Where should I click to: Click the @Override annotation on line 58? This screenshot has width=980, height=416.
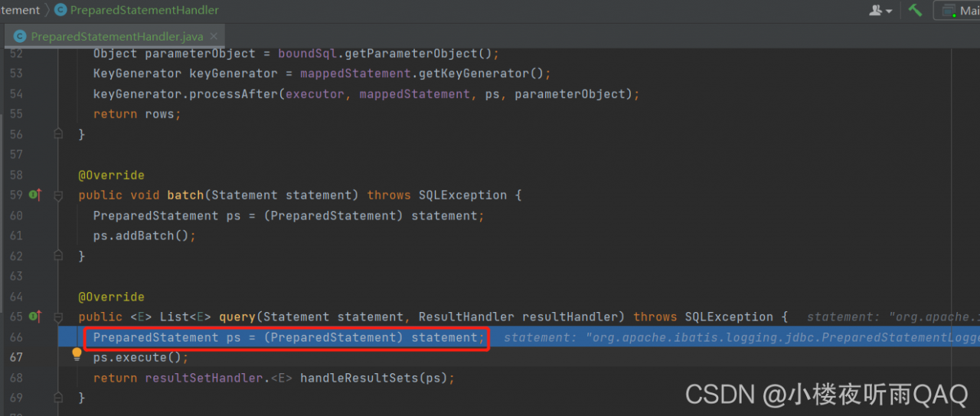click(x=111, y=175)
